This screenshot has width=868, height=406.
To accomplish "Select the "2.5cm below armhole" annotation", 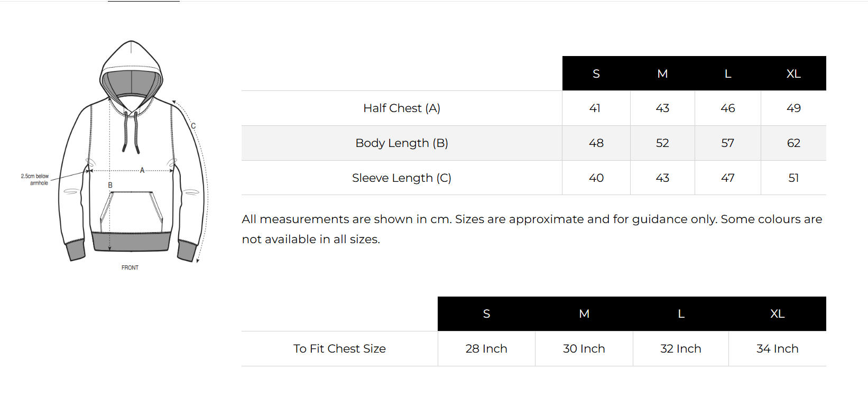I will pos(35,180).
